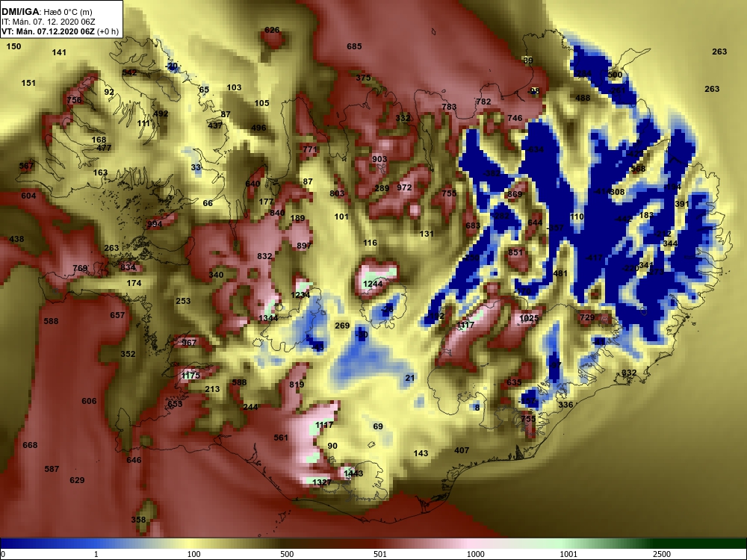Click the value 851 on the map
747x560 pixels.
pyautogui.click(x=515, y=252)
